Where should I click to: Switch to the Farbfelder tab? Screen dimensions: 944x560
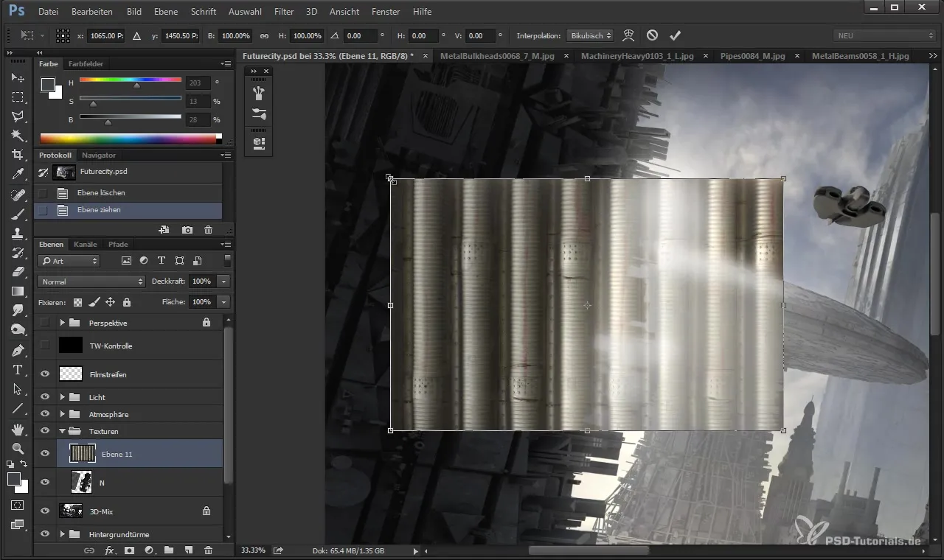[x=86, y=64]
